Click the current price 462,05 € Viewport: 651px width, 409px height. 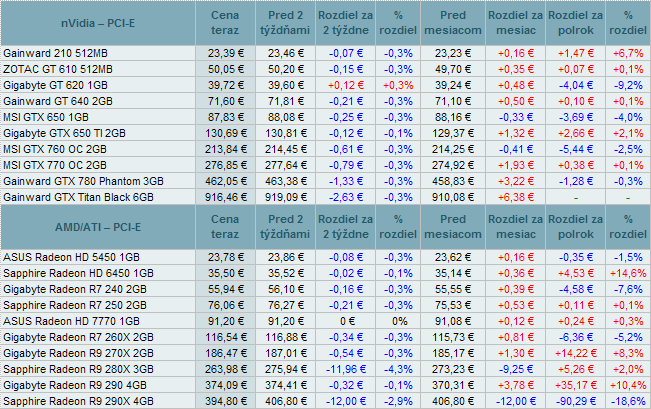[226, 181]
